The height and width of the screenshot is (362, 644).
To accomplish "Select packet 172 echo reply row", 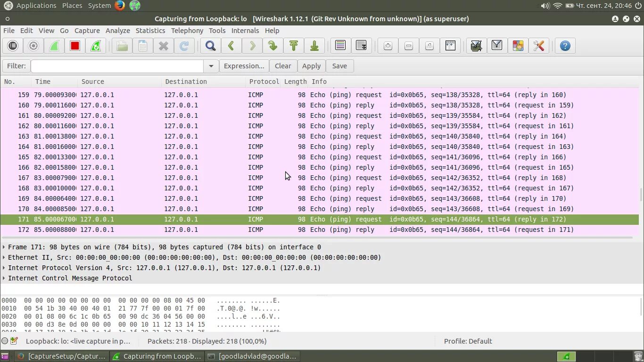I will coord(320,230).
